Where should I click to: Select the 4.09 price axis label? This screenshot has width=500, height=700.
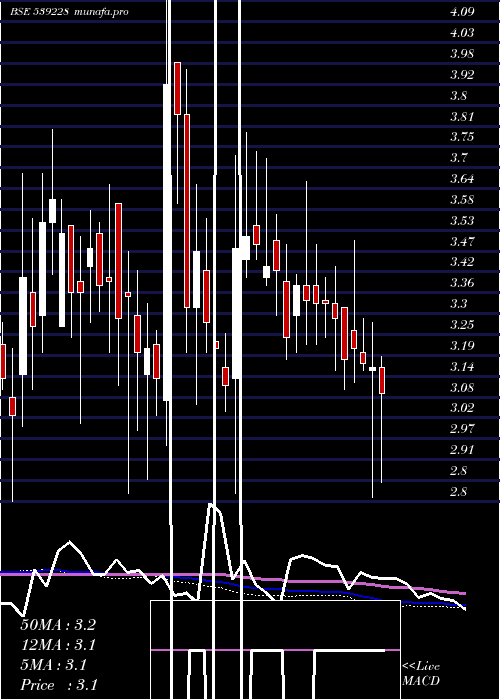(462, 12)
